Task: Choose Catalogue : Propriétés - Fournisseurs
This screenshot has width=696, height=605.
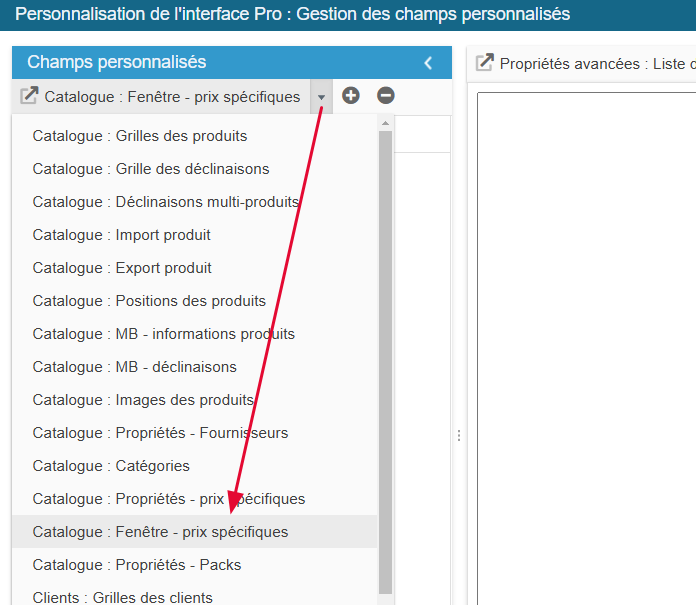Action: (160, 433)
